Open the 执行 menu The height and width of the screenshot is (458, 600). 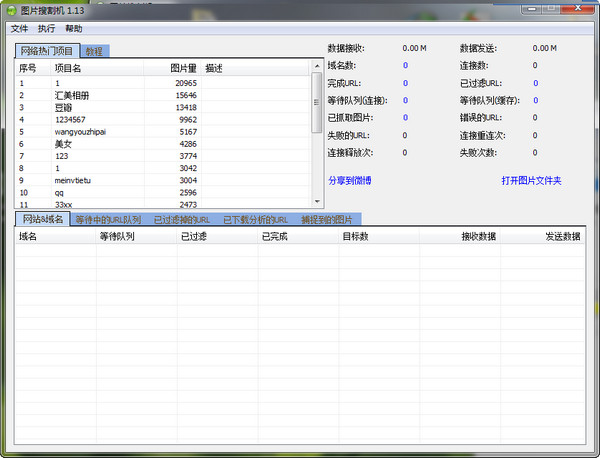pyautogui.click(x=46, y=29)
